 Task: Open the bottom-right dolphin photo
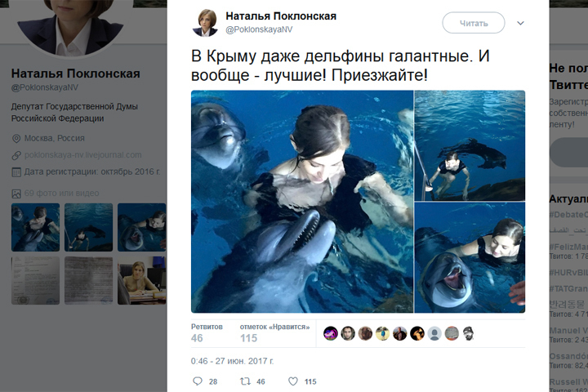470,257
